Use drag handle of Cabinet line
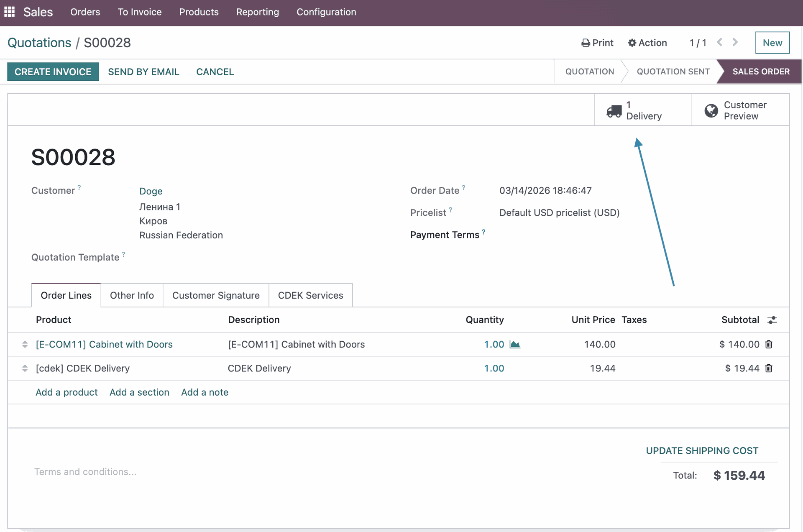 (x=25, y=344)
